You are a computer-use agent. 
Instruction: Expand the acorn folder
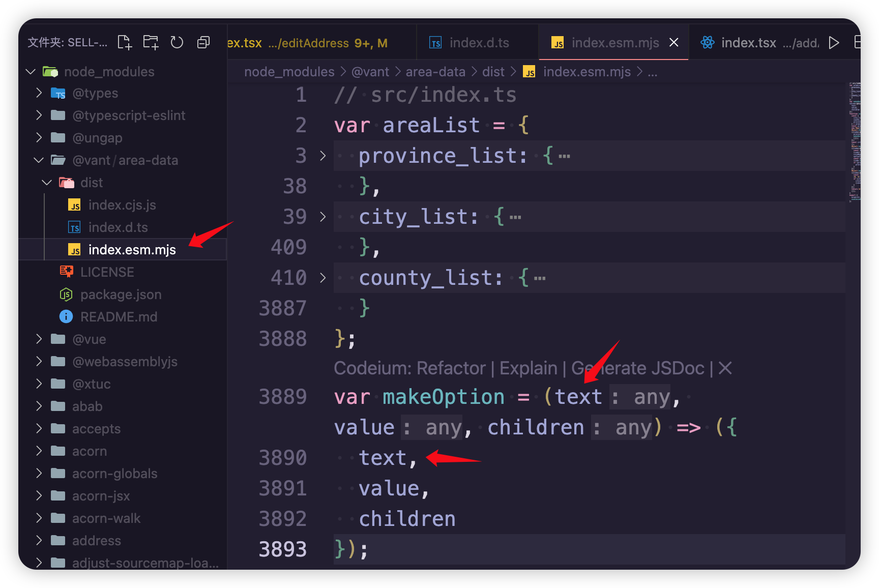coord(39,451)
